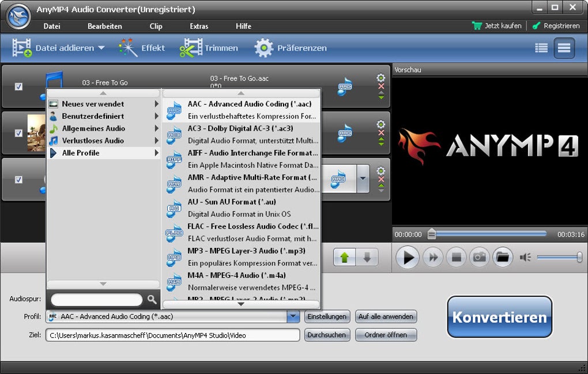Move selected file down with gray arrow
This screenshot has width=588, height=374.
coord(367,257)
